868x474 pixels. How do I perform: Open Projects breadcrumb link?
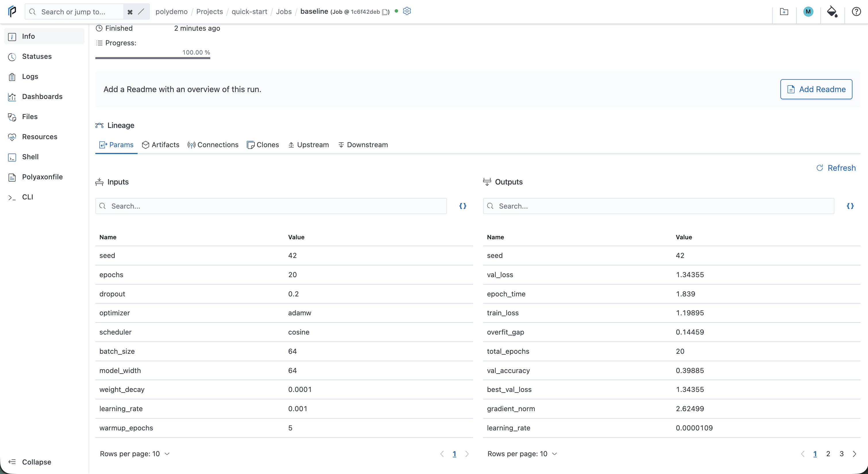click(210, 12)
